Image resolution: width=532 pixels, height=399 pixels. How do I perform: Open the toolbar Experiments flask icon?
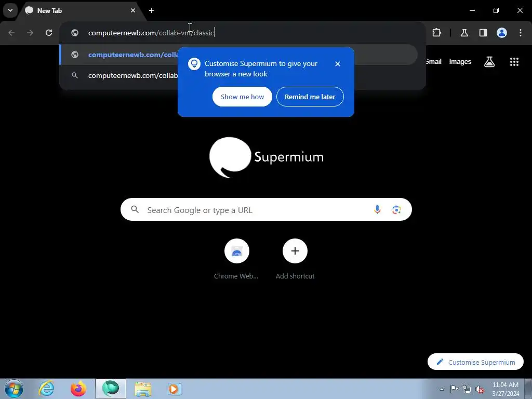[464, 33]
